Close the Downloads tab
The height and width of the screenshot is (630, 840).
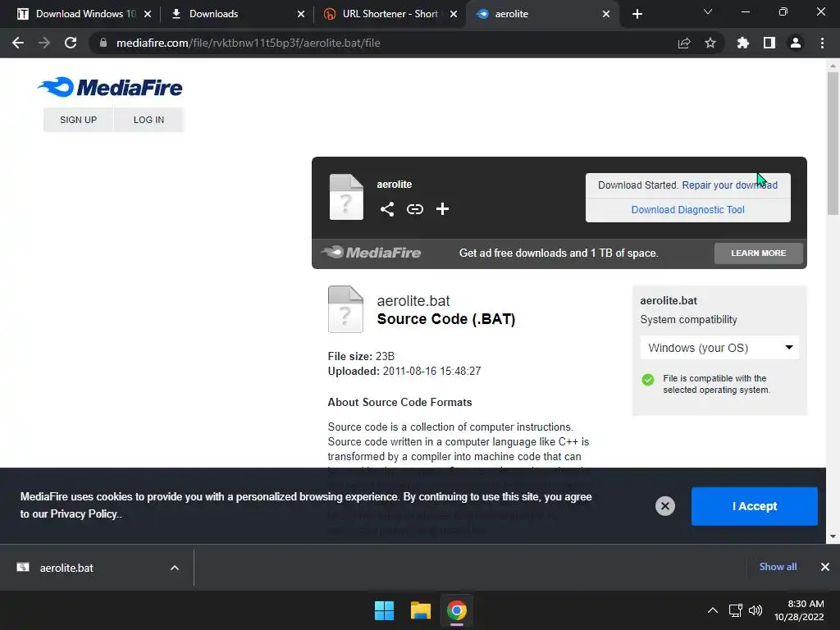(x=300, y=14)
